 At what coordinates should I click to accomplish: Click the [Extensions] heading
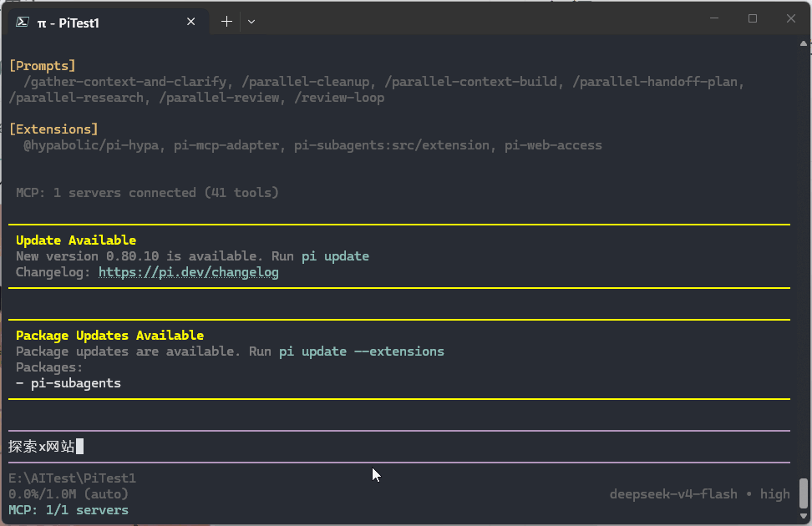click(53, 129)
